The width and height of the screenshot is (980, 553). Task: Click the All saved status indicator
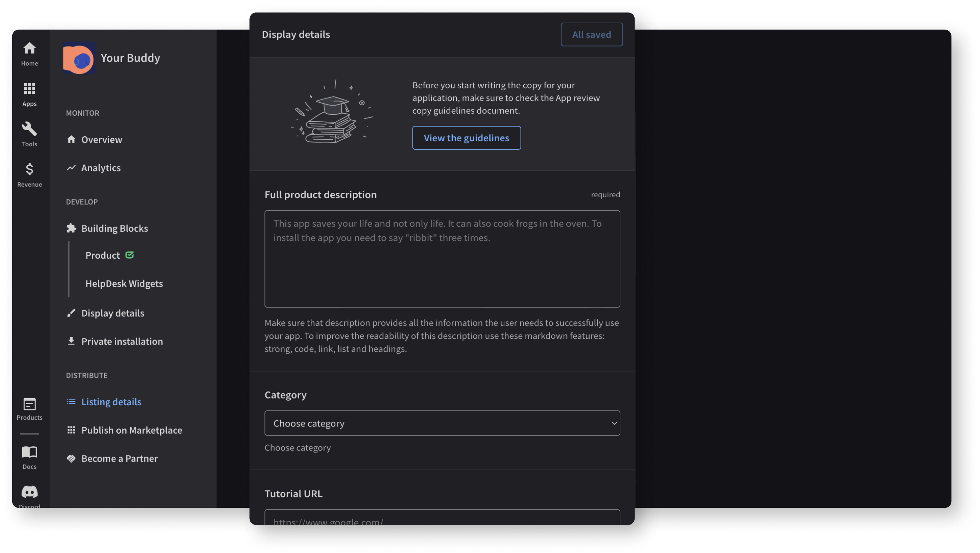[592, 34]
